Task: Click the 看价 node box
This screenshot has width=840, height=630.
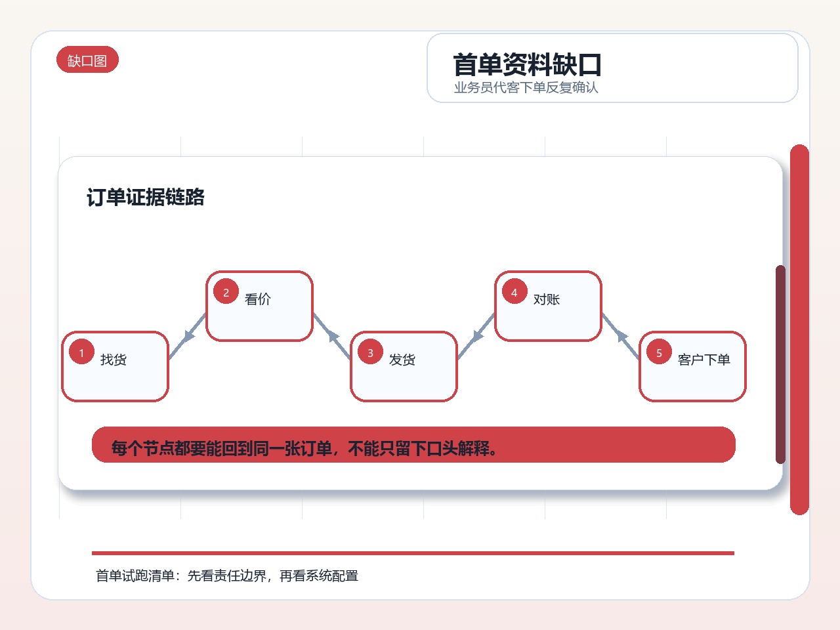Action: [260, 306]
